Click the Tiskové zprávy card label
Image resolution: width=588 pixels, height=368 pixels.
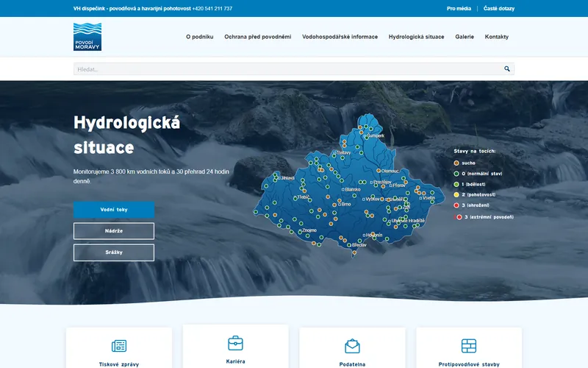pyautogui.click(x=119, y=364)
